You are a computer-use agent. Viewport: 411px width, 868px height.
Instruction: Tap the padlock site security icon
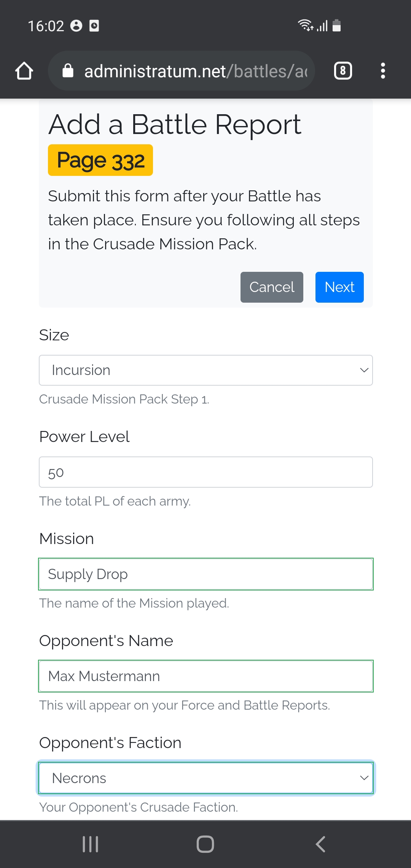click(x=68, y=71)
